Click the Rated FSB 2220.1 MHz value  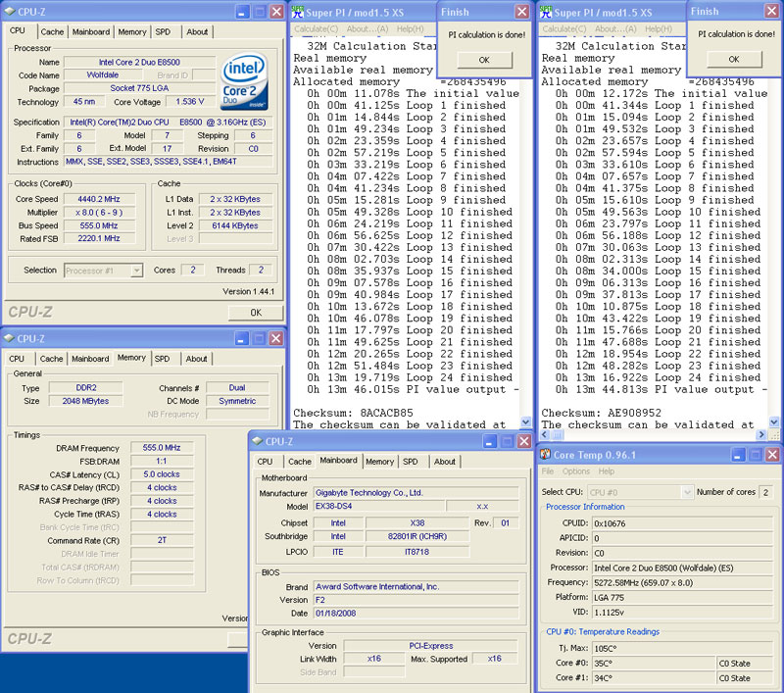click(x=99, y=238)
